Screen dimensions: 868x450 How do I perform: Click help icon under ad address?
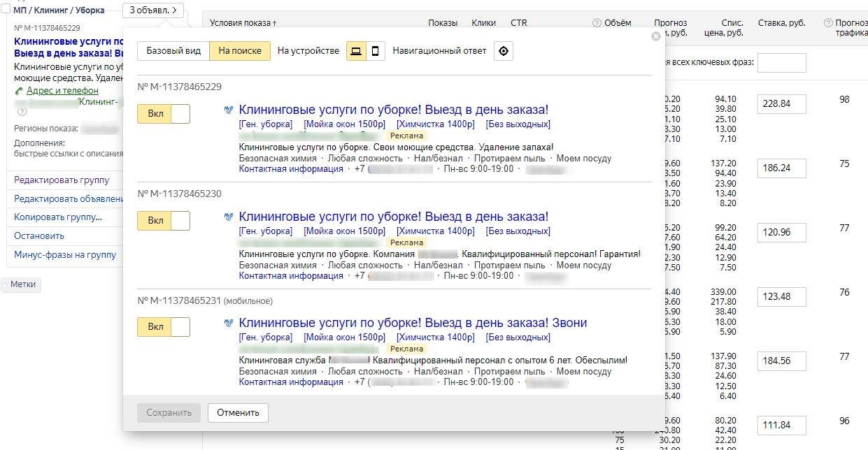pos(22,112)
